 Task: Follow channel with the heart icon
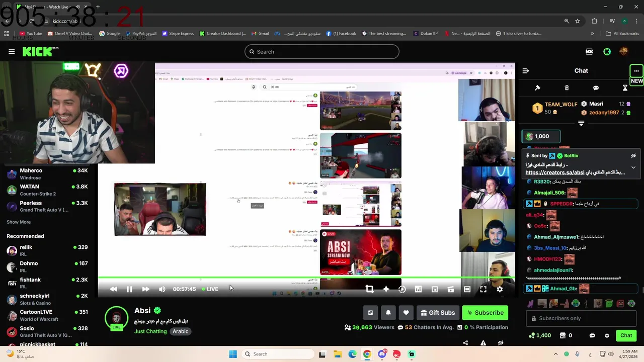406,313
